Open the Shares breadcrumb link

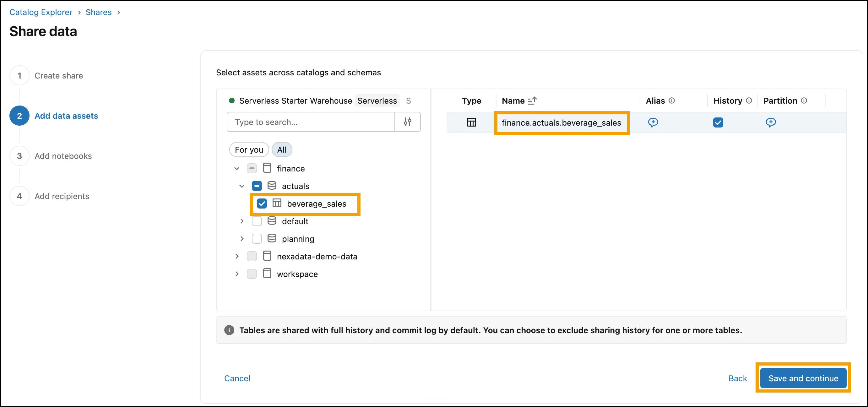(x=98, y=12)
